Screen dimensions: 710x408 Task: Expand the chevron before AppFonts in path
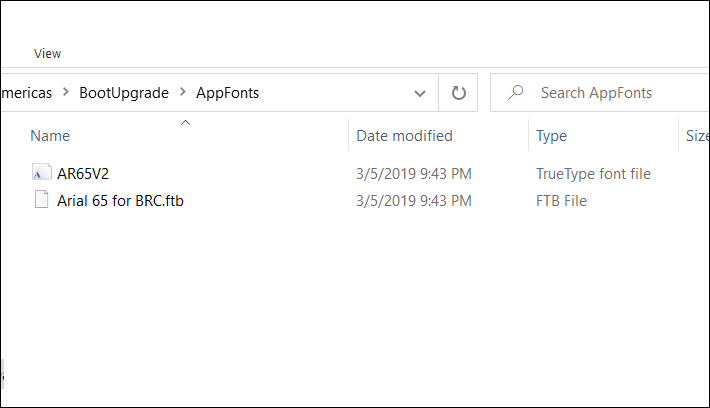[183, 93]
